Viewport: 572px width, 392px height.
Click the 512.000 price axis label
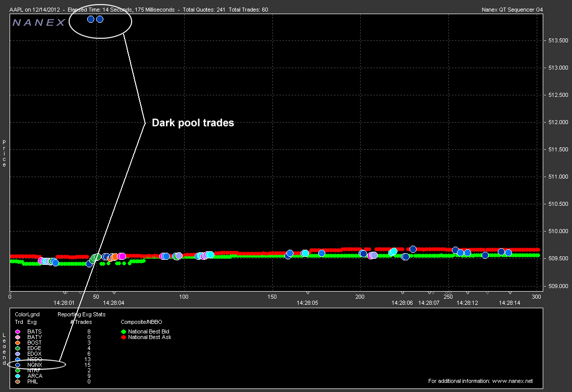tap(558, 122)
